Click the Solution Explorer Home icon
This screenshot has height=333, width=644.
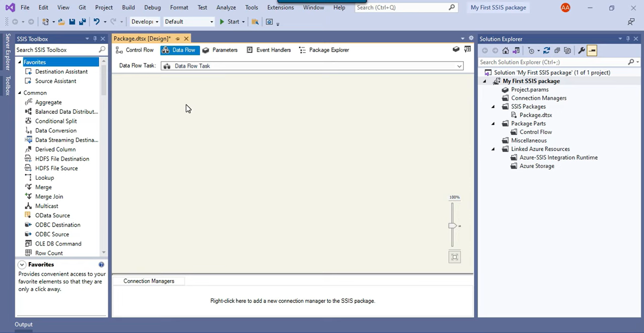pyautogui.click(x=506, y=51)
